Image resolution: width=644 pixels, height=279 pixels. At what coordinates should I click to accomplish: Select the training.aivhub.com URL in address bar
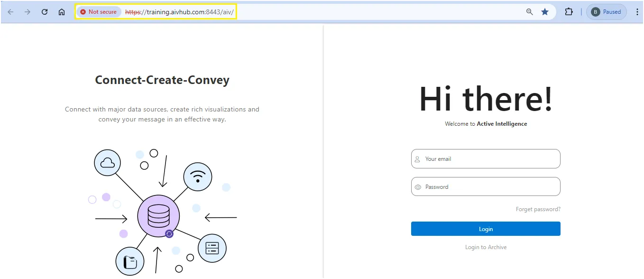point(179,12)
